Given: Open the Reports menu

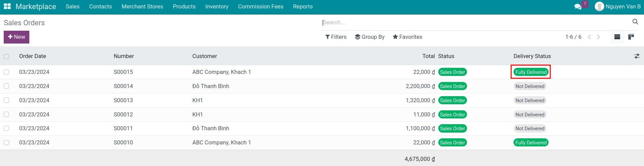Looking at the screenshot, I should [x=303, y=6].
